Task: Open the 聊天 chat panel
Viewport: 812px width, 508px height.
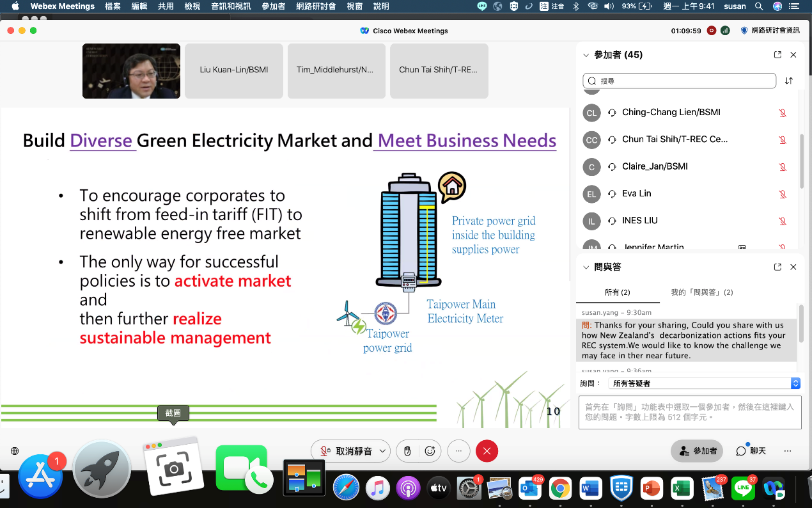Action: [751, 451]
